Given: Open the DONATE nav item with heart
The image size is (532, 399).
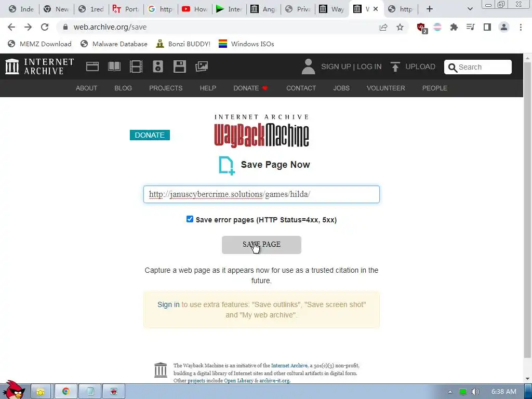Looking at the screenshot, I should (x=251, y=88).
